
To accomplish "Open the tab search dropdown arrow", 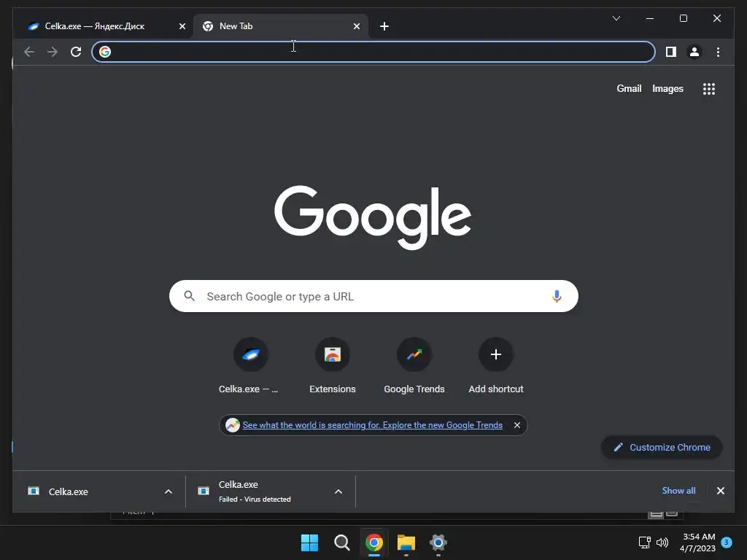I will [x=616, y=18].
